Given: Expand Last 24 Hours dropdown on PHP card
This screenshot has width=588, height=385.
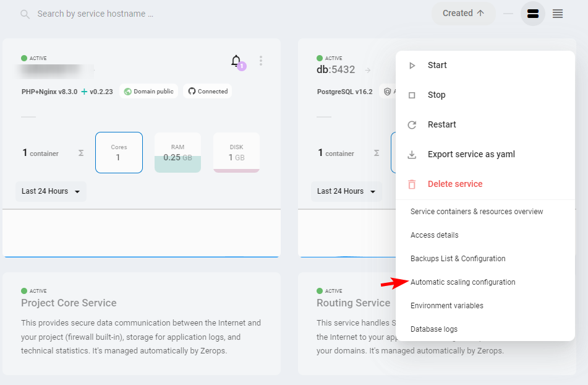Looking at the screenshot, I should pos(51,191).
